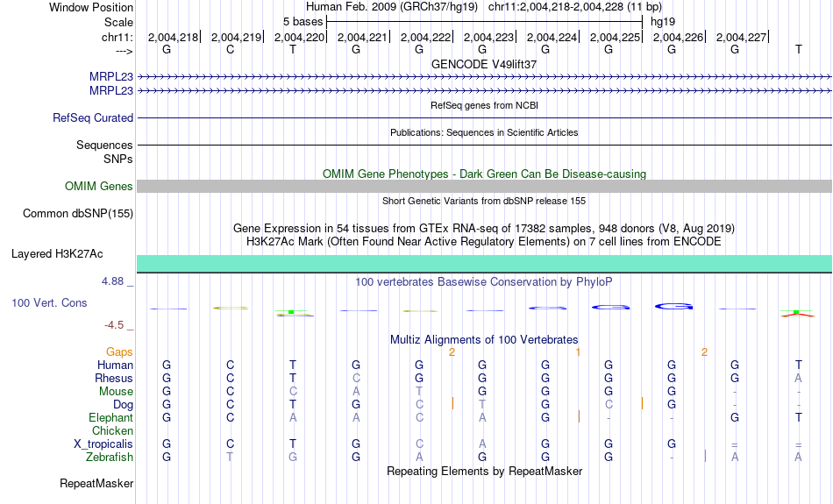Click the Publications Sequences track title
Image resolution: width=833 pixels, height=504 pixels.
pyautogui.click(x=484, y=132)
